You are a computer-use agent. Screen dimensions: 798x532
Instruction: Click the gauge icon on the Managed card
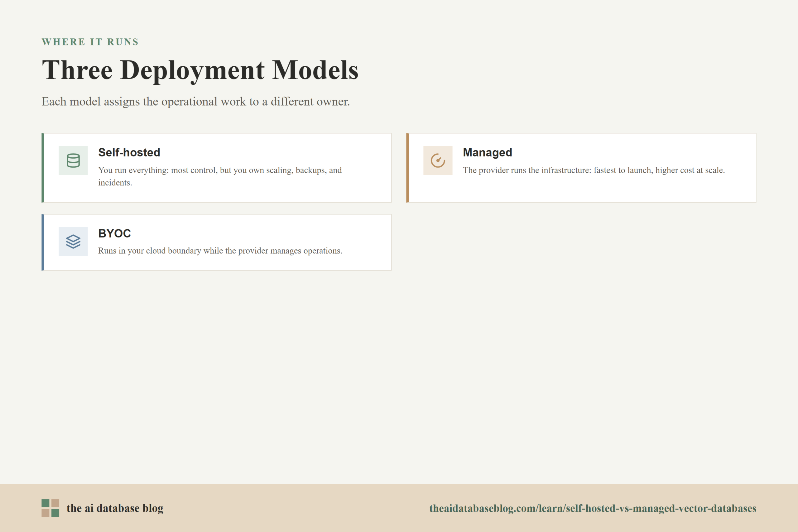pyautogui.click(x=438, y=161)
